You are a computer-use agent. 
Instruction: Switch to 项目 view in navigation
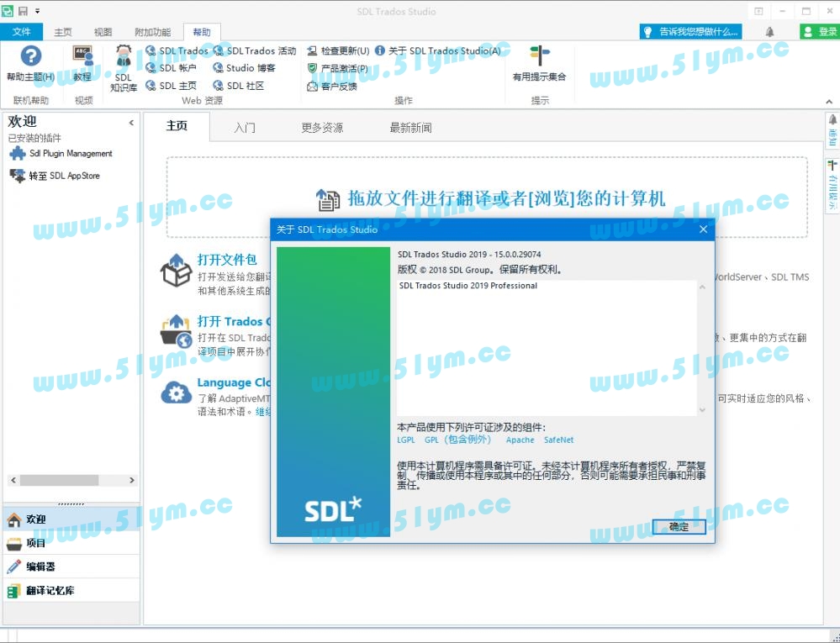[x=71, y=543]
